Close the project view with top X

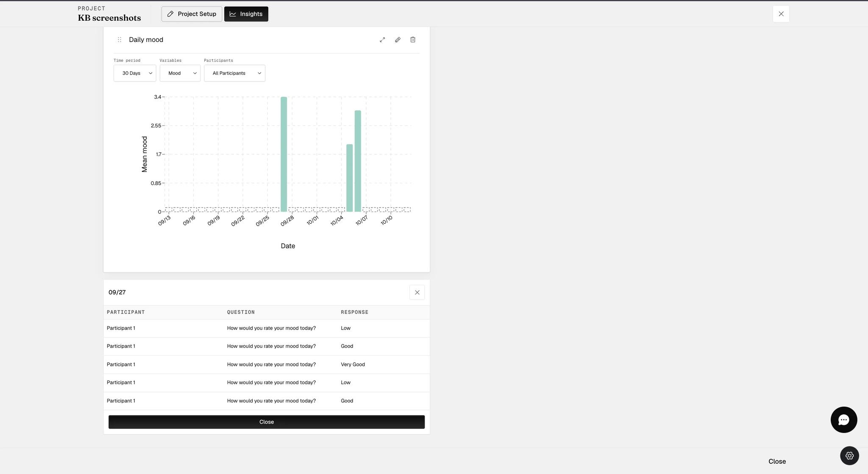point(781,14)
